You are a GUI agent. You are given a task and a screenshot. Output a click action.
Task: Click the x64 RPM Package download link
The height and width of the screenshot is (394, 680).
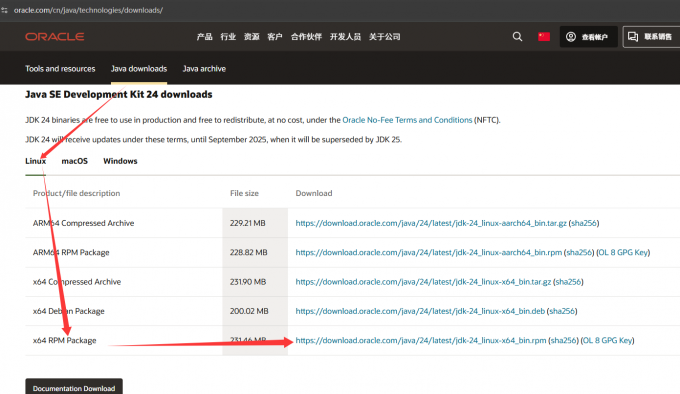click(x=421, y=340)
